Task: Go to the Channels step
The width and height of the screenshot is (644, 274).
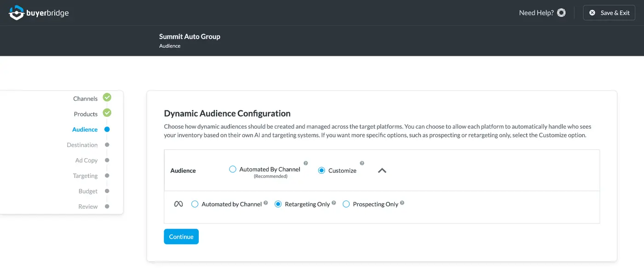Action: (86, 98)
